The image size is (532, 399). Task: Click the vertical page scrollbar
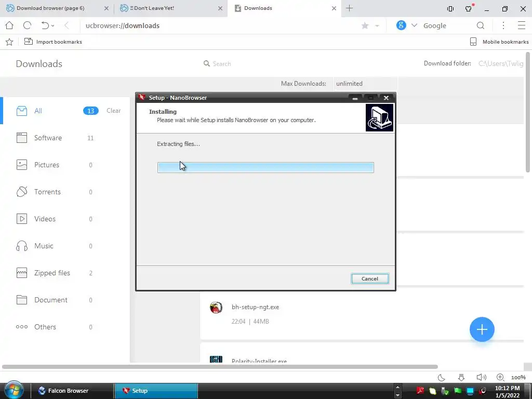pyautogui.click(x=528, y=112)
